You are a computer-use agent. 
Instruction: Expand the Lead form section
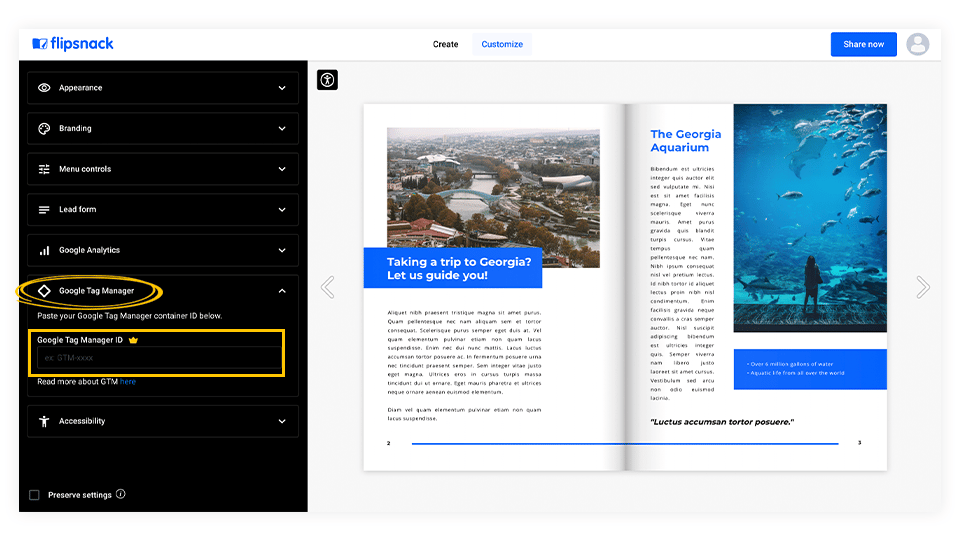pyautogui.click(x=163, y=209)
